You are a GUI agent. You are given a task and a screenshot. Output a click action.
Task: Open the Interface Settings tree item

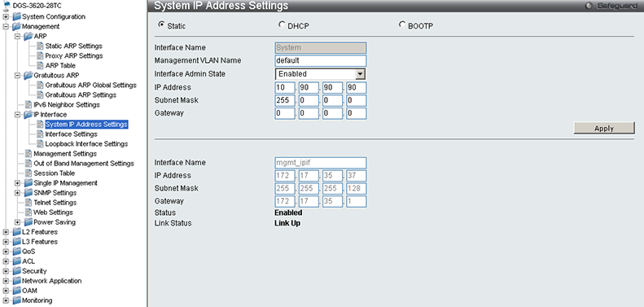pos(72,134)
